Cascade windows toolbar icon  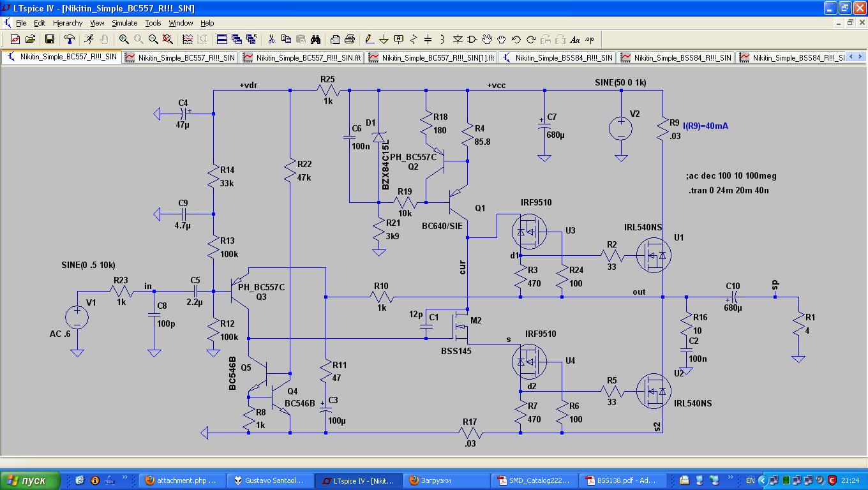coord(237,40)
